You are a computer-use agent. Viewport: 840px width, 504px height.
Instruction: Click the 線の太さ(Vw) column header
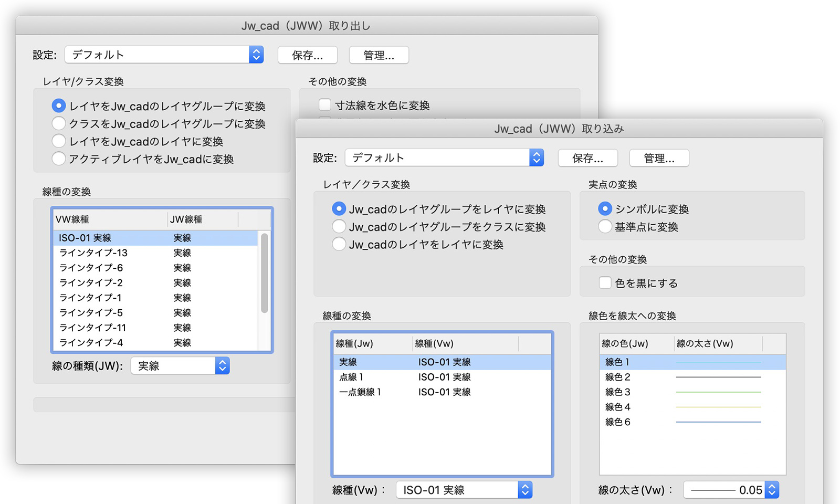(x=718, y=343)
